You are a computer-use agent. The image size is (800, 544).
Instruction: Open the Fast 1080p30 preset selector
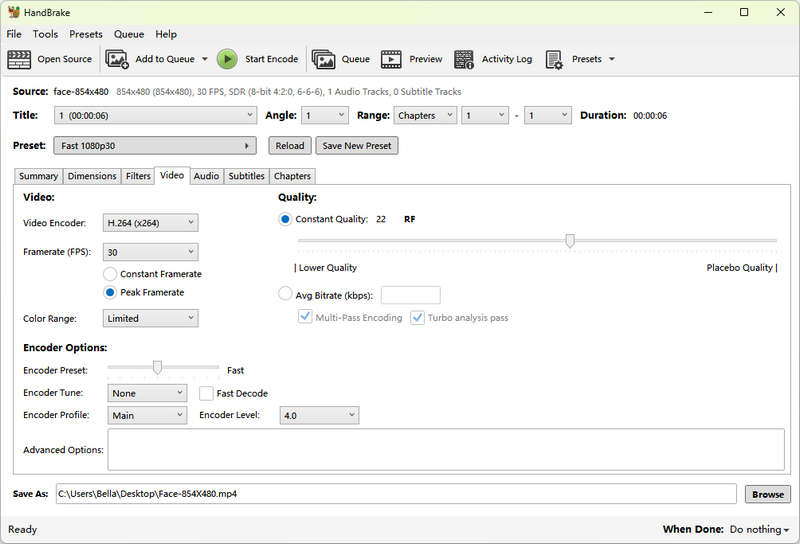tap(155, 146)
